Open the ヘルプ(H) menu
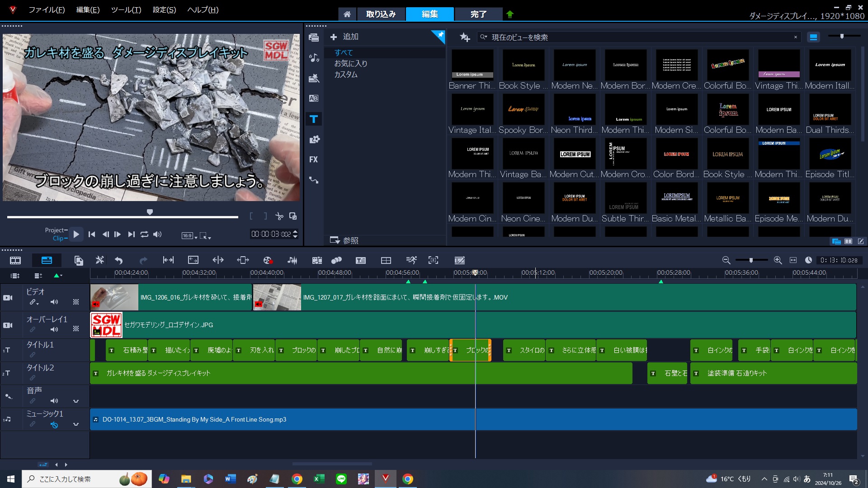868x488 pixels. [x=203, y=9]
